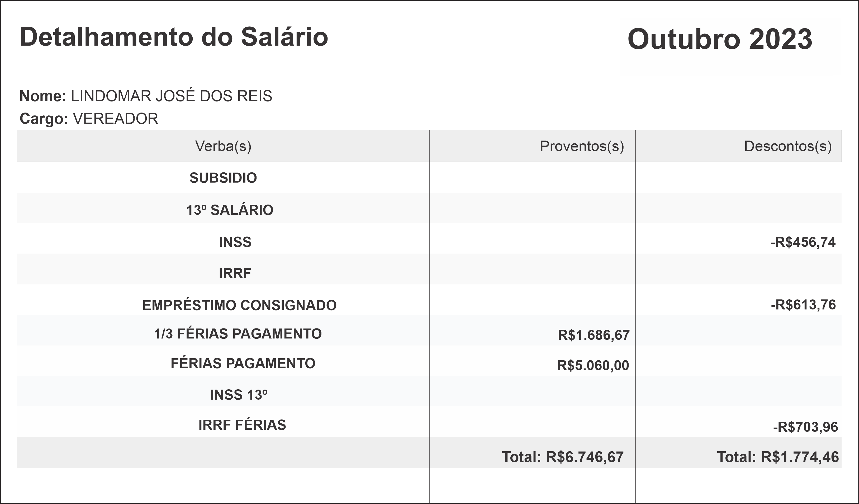Click the Detalhamento do Salário title
The width and height of the screenshot is (859, 504).
[x=174, y=37]
